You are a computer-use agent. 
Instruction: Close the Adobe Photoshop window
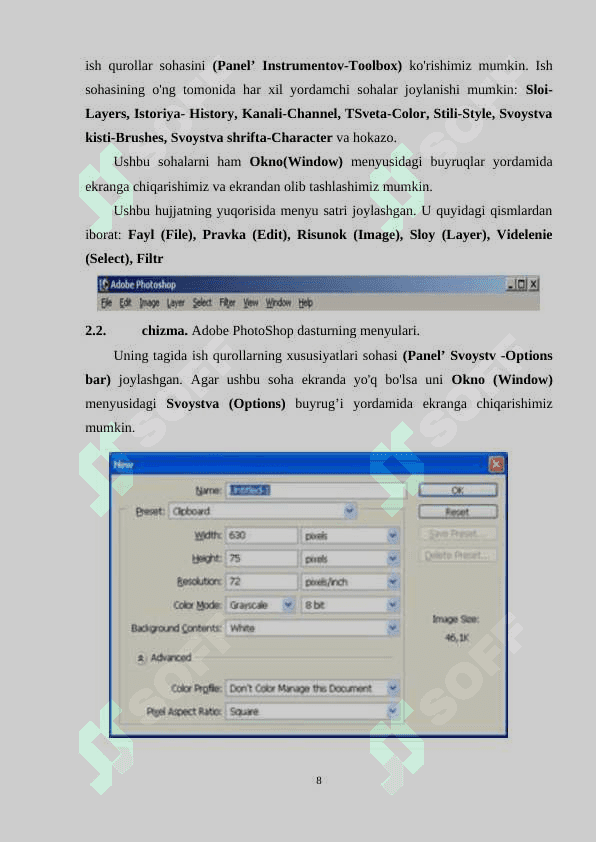tap(533, 285)
